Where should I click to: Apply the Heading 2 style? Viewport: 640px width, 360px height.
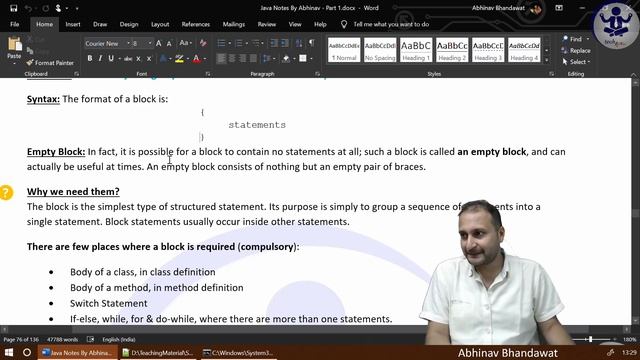coord(452,50)
